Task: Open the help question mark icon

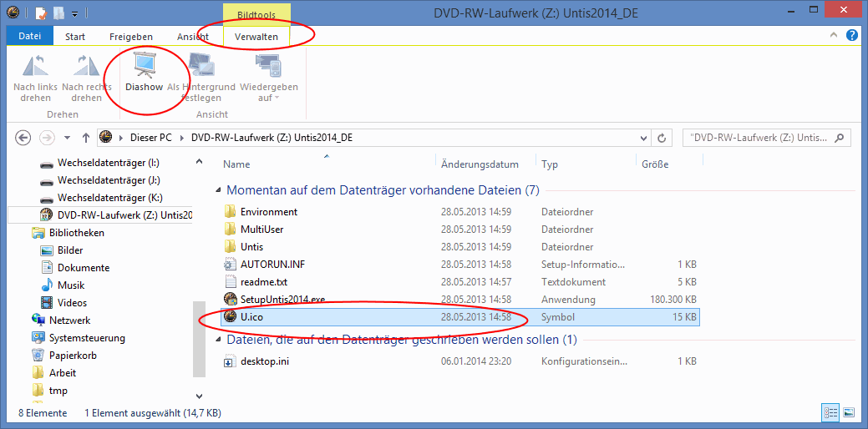Action: 851,36
